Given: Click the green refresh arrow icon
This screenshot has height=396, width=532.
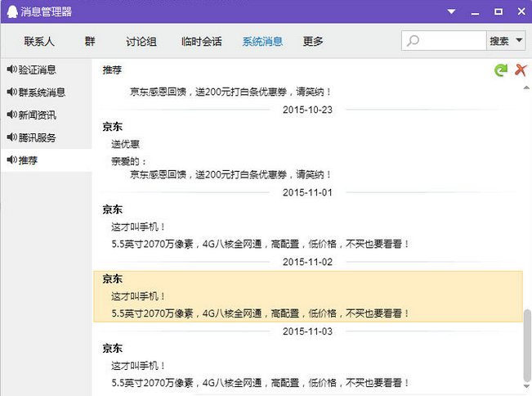Looking at the screenshot, I should tap(501, 70).
